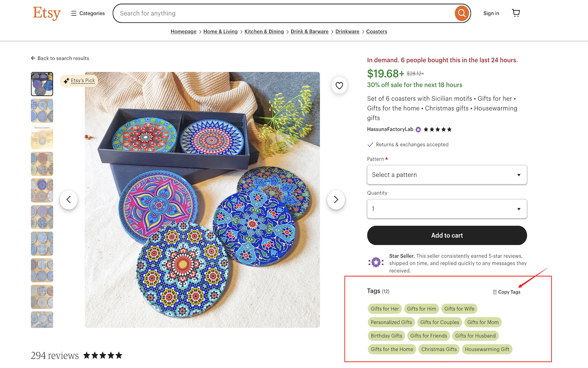This screenshot has height=368, width=588.
Task: Favorite the listing with the heart icon
Action: (x=339, y=85)
